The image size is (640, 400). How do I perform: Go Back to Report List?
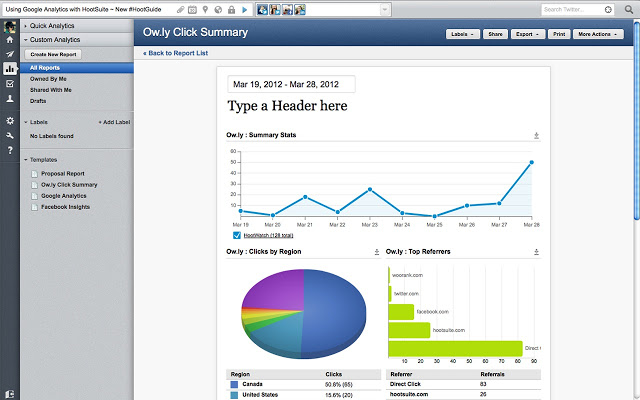tap(176, 52)
